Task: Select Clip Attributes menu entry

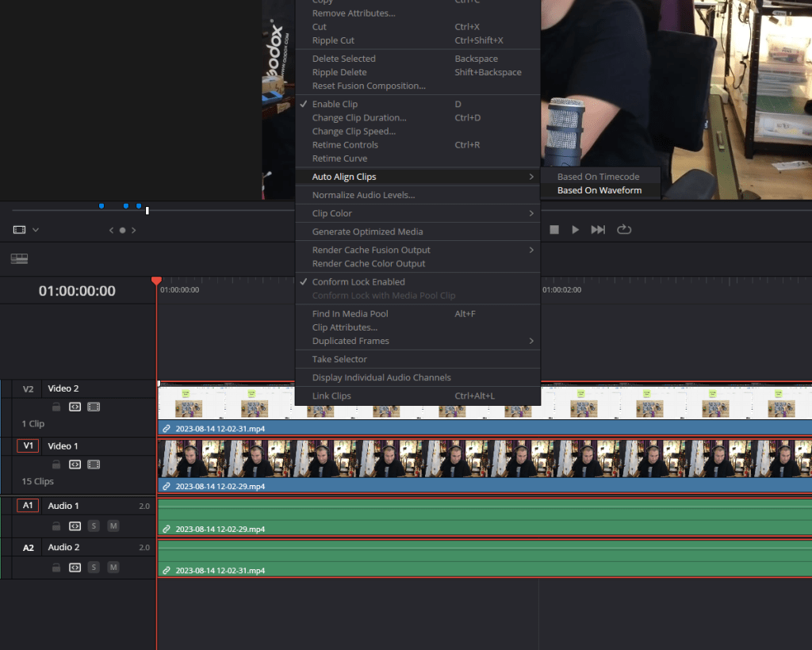Action: 418,327
